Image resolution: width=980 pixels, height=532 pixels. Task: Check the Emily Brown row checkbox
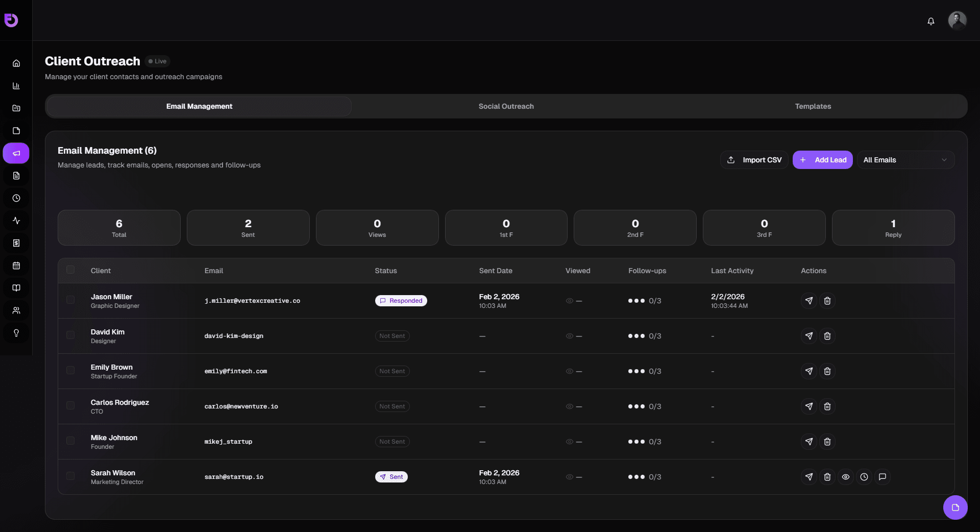pos(70,371)
